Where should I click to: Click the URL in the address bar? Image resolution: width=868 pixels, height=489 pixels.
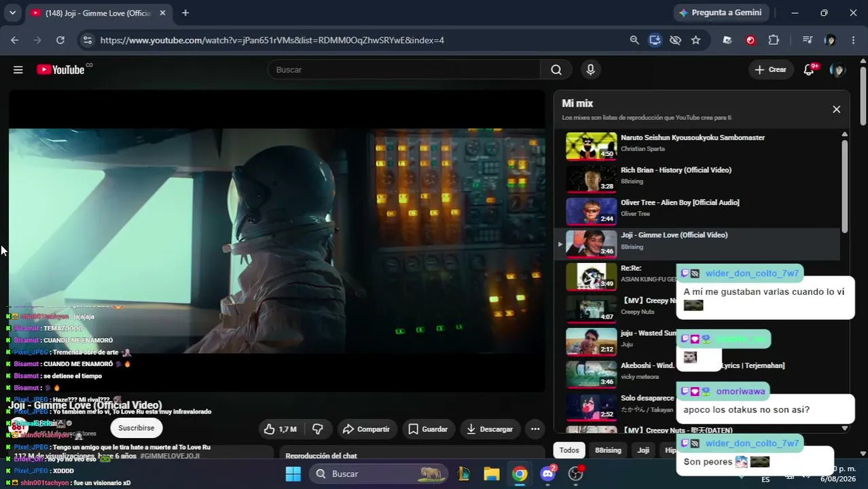click(x=272, y=40)
